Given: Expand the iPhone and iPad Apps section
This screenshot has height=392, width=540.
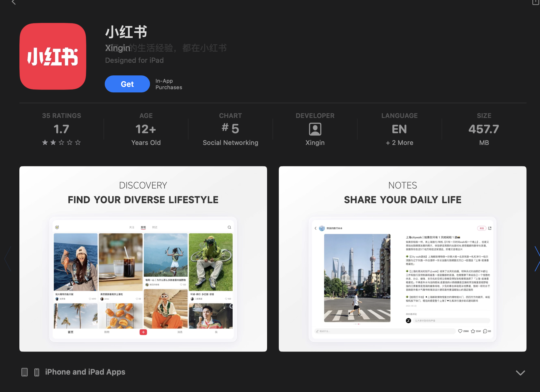Looking at the screenshot, I should (x=520, y=373).
